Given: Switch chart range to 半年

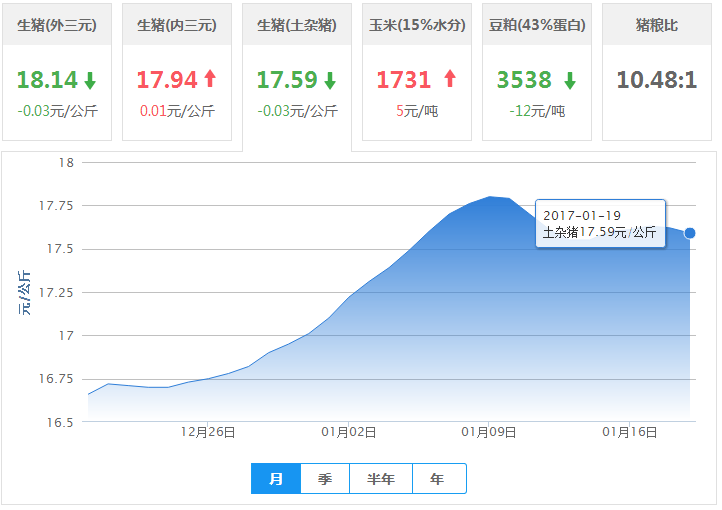Looking at the screenshot, I should point(381,479).
